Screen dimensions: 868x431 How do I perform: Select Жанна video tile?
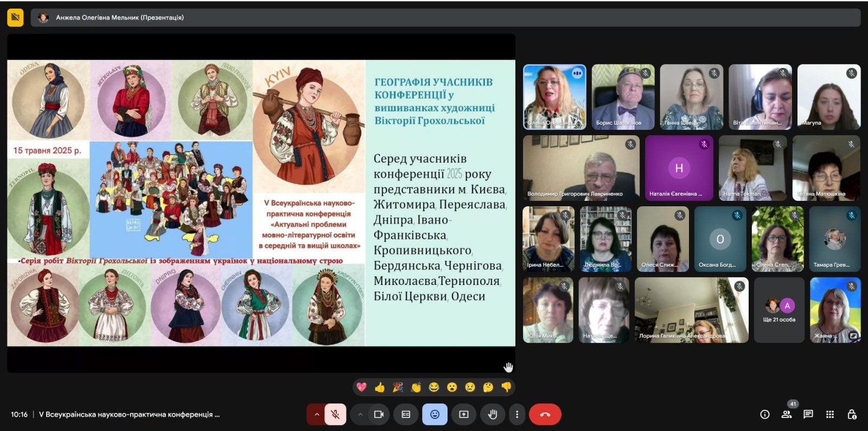tap(835, 310)
